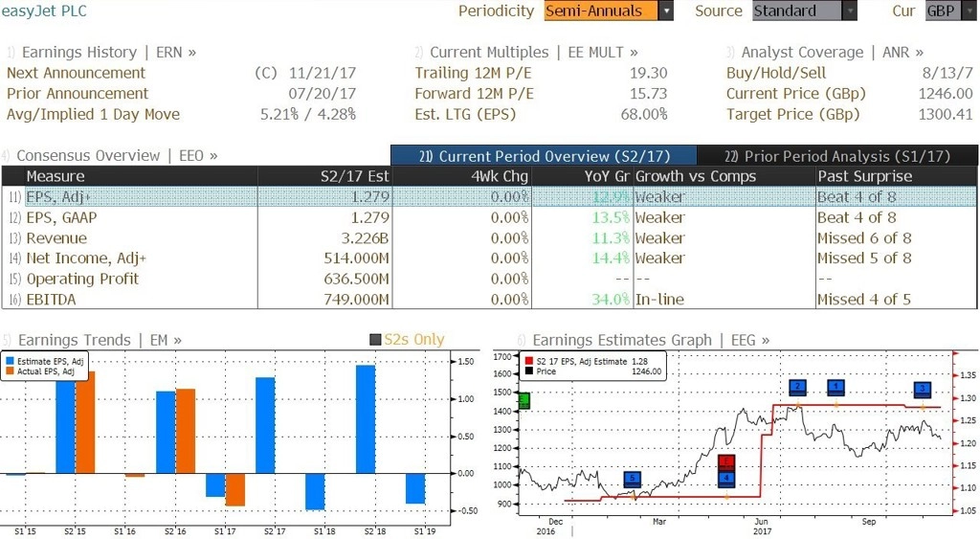The height and width of the screenshot is (539, 980).
Task: Click Est. LTG (EPS) value 68.00%
Action: pos(644,115)
